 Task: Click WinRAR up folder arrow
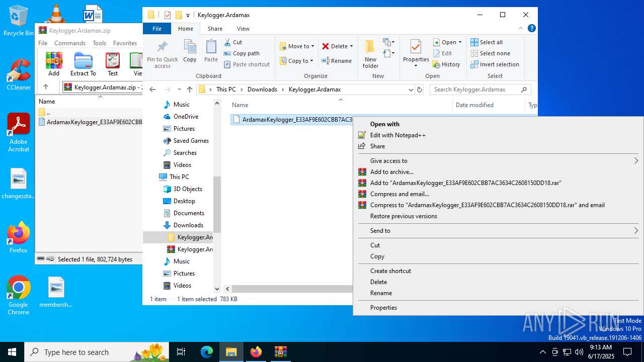pyautogui.click(x=46, y=87)
